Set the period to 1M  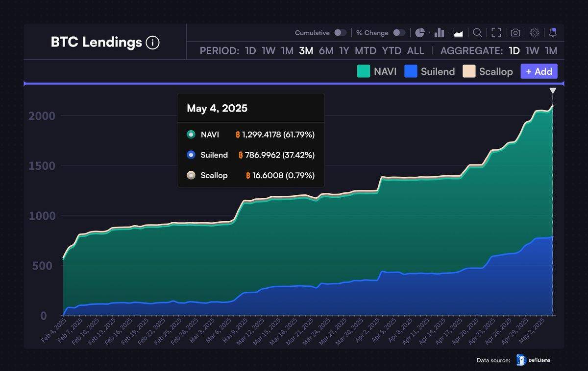click(x=287, y=51)
